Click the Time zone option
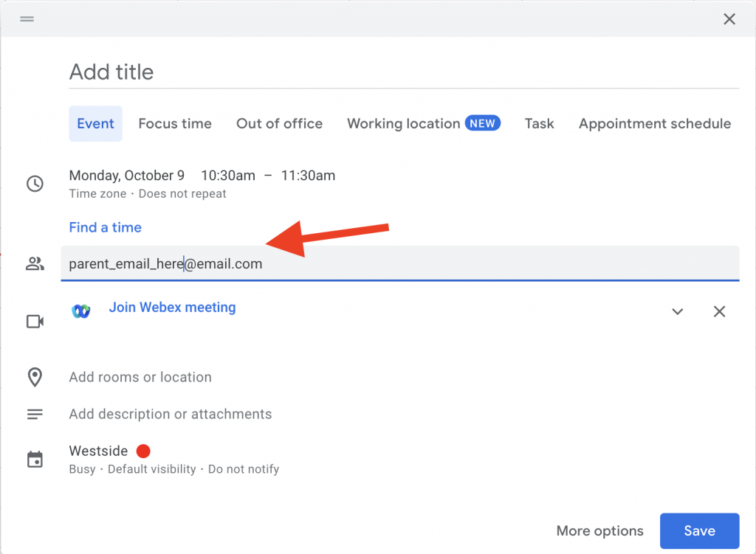 pyautogui.click(x=97, y=194)
